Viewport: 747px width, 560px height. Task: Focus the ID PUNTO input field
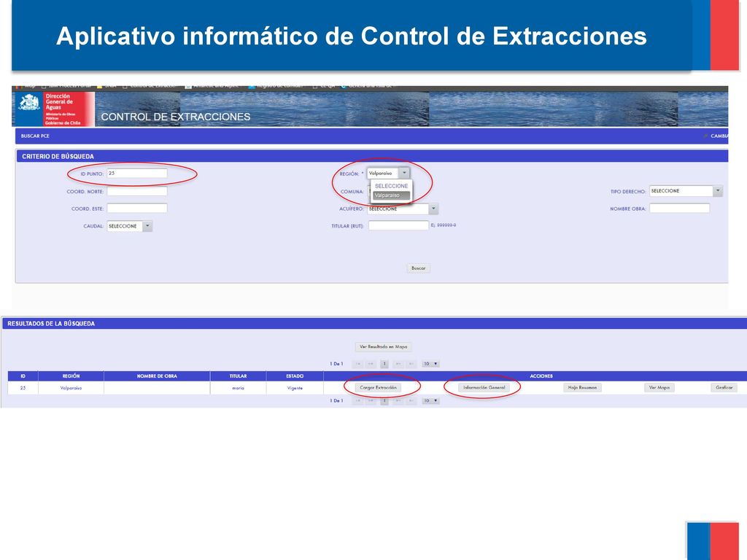[x=137, y=174]
